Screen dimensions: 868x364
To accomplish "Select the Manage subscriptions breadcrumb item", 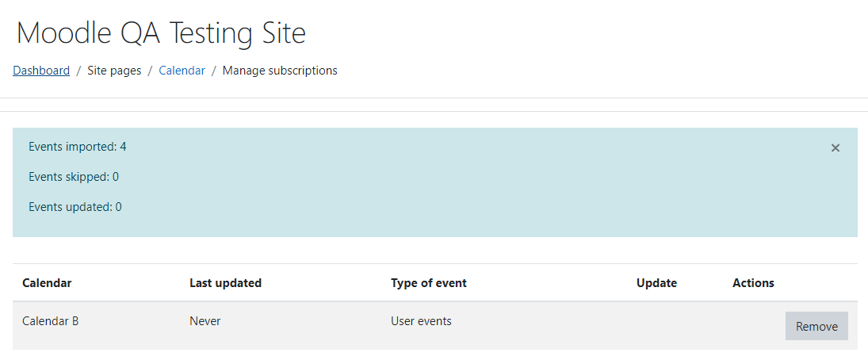I will tap(280, 71).
